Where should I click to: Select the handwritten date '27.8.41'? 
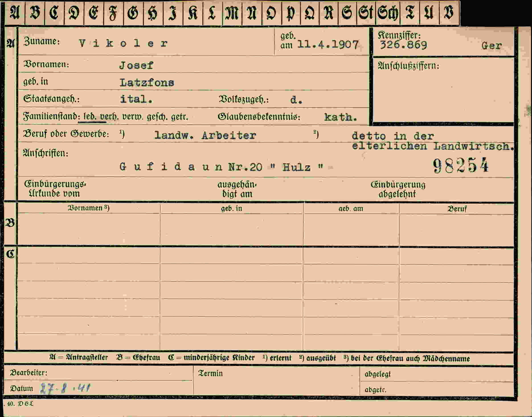point(65,388)
